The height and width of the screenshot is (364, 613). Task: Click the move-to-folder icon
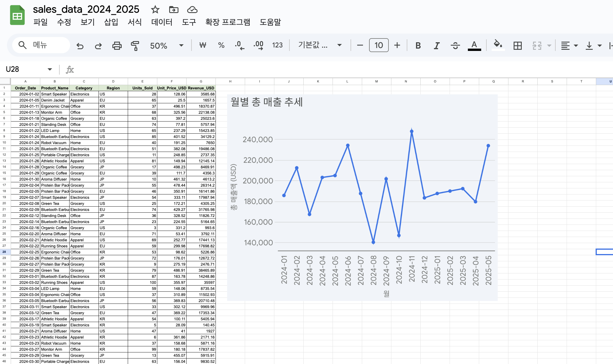[x=174, y=10]
